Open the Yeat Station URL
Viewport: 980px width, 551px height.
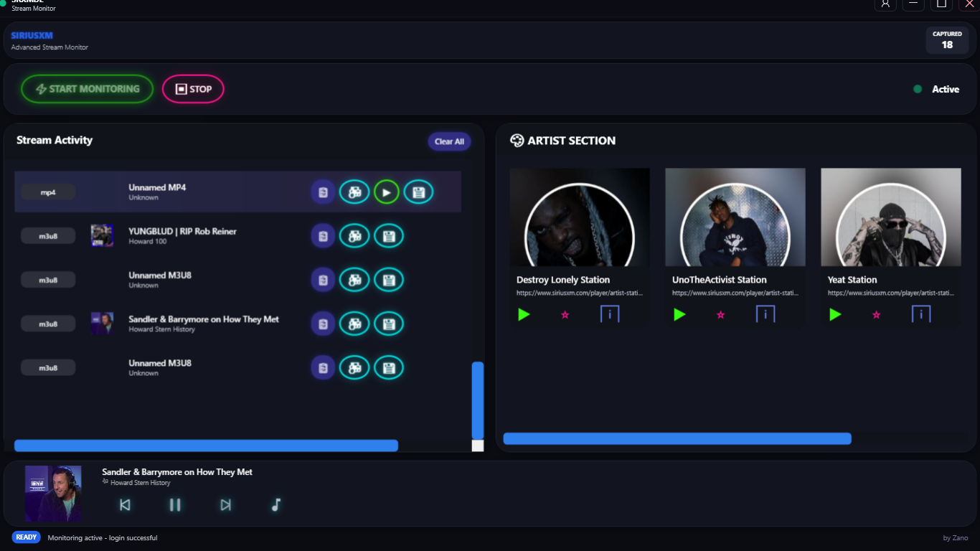[x=891, y=293]
